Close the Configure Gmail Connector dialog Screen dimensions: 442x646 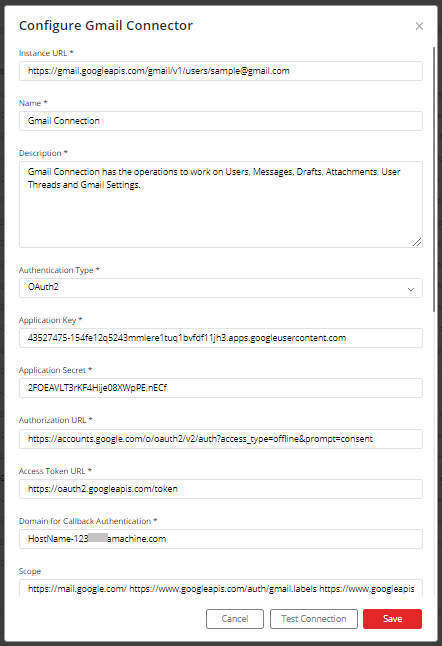419,26
